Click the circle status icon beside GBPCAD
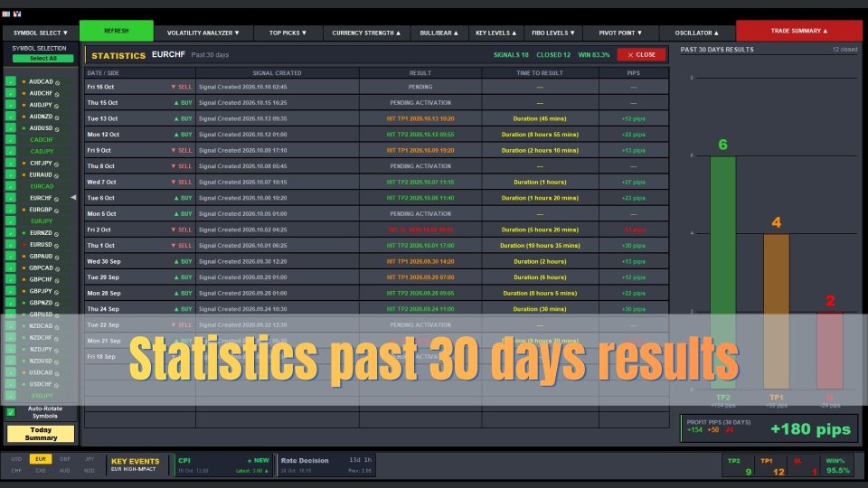 pos(58,268)
